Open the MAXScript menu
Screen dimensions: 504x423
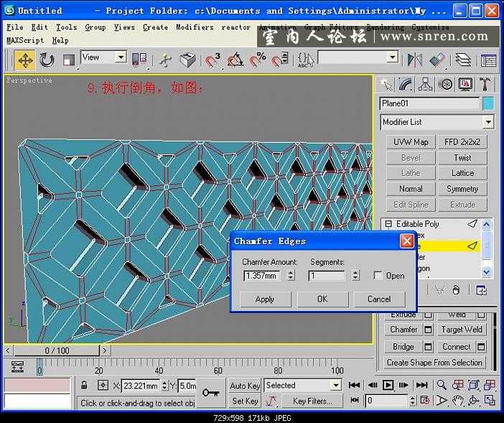tap(24, 40)
